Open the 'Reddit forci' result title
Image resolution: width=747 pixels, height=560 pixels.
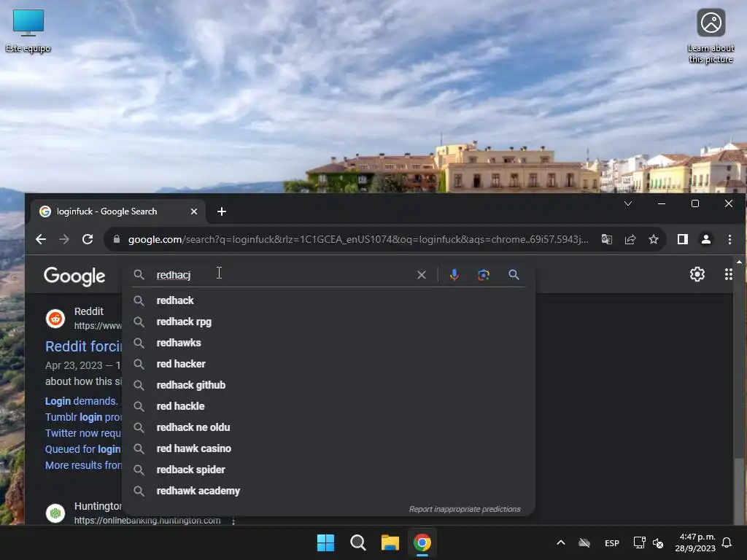(83, 346)
